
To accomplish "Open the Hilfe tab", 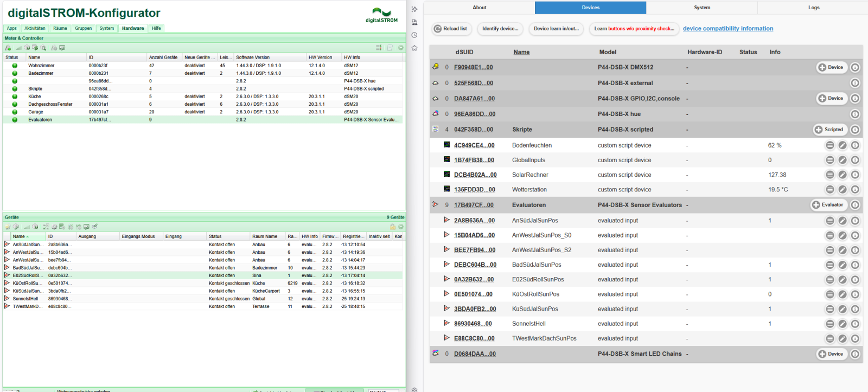I will [156, 28].
